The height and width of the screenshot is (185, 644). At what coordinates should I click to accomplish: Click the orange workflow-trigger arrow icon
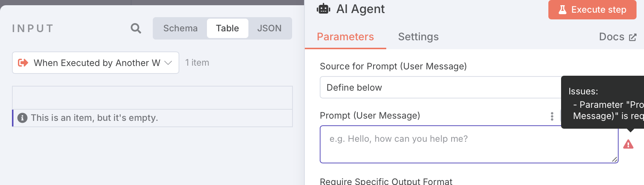coord(23,63)
